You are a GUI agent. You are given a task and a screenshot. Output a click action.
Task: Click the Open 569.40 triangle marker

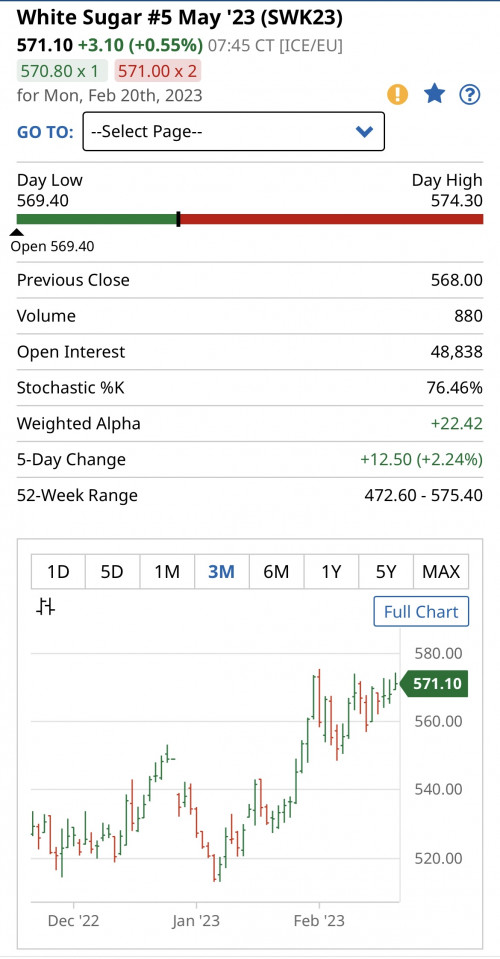pyautogui.click(x=17, y=232)
